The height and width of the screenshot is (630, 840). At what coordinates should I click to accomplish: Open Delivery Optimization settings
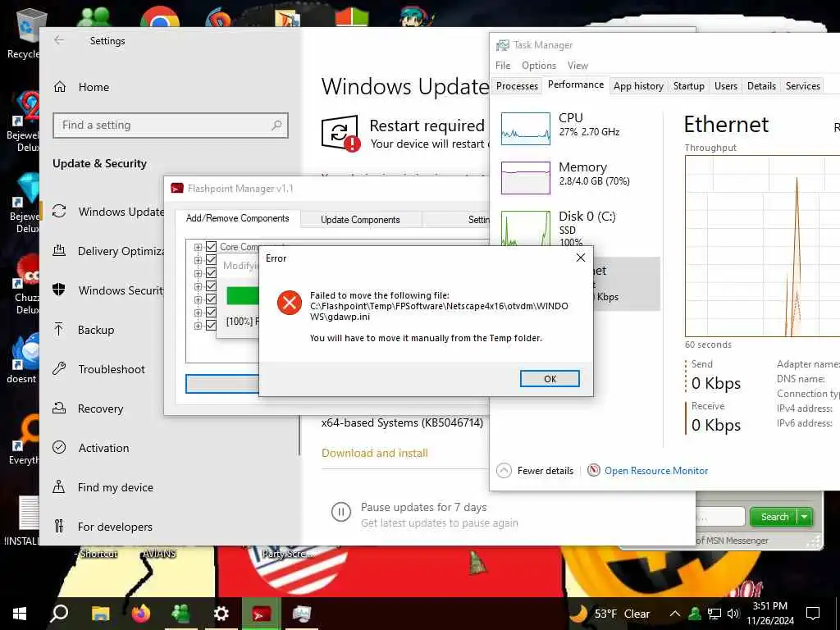click(x=108, y=251)
